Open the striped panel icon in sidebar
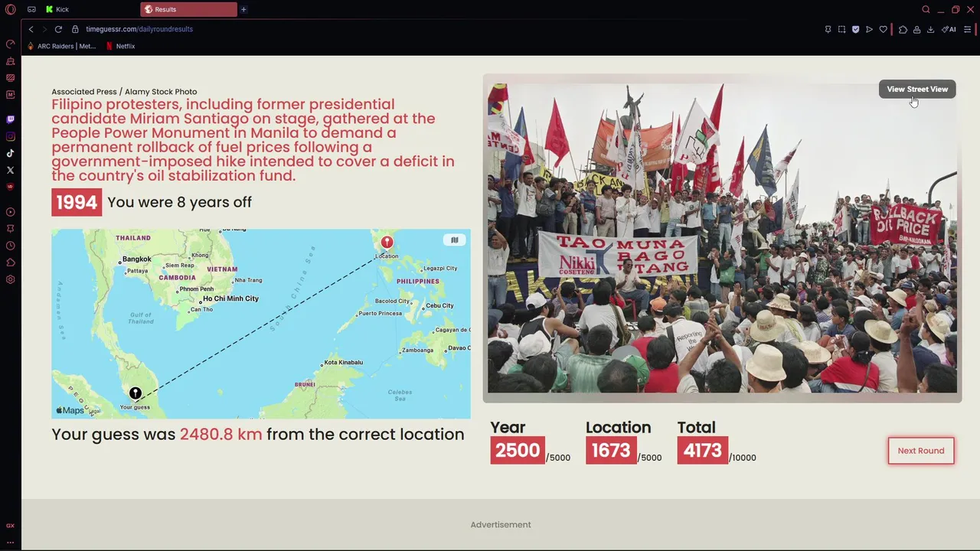Viewport: 980px width, 551px height. click(x=10, y=78)
